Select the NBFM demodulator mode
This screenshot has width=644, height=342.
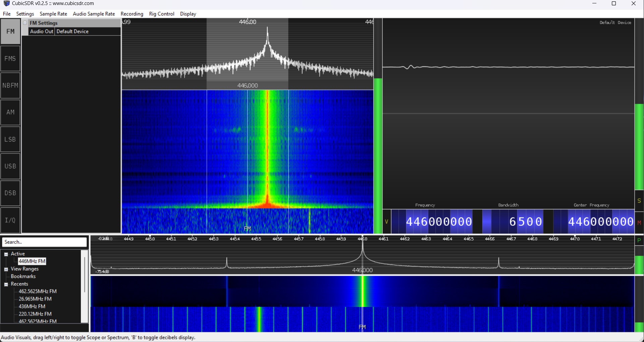[x=10, y=85]
